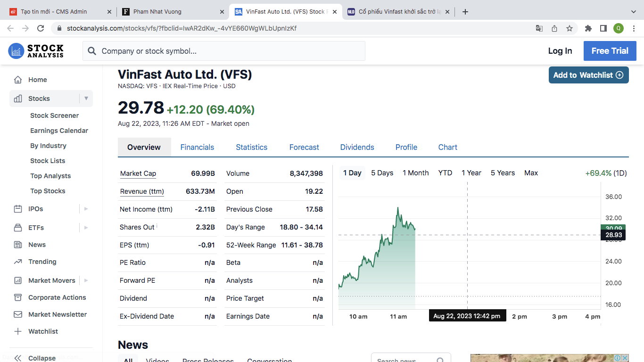Open the Statistics tab
Viewport: 644px width, 362px height.
(x=251, y=147)
